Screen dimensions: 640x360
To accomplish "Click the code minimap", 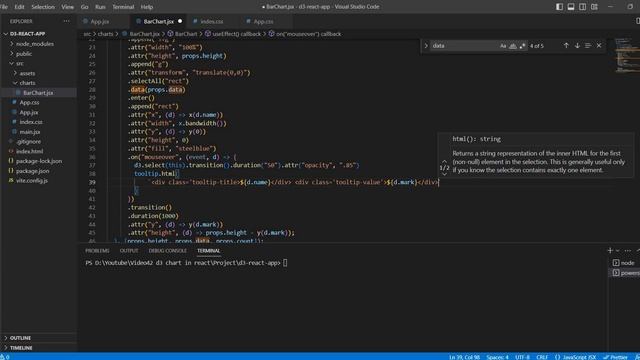I will [x=627, y=57].
